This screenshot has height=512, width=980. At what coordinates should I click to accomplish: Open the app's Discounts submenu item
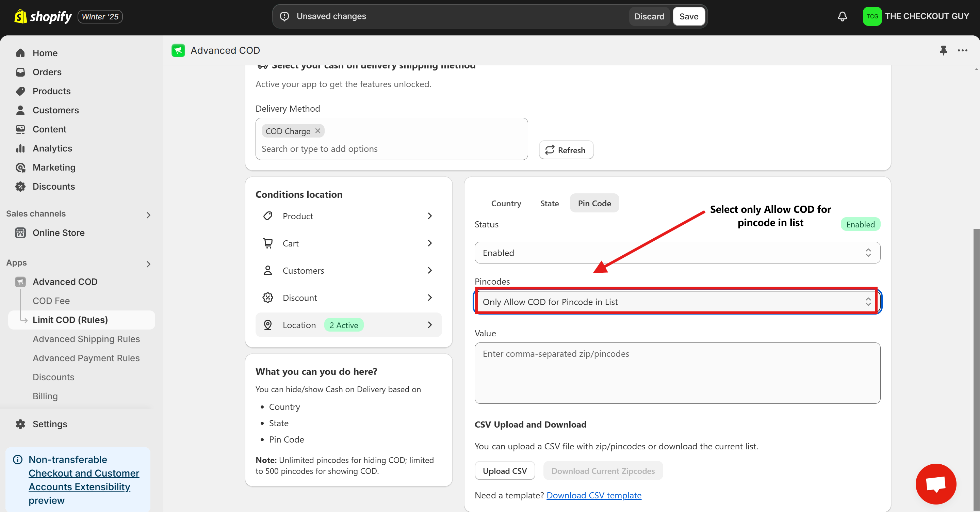pyautogui.click(x=53, y=377)
